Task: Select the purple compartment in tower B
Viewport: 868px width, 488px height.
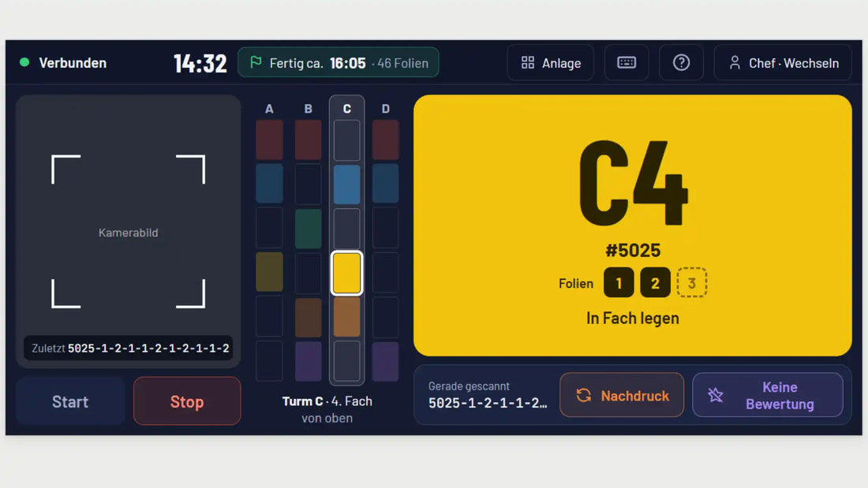Action: click(x=309, y=361)
